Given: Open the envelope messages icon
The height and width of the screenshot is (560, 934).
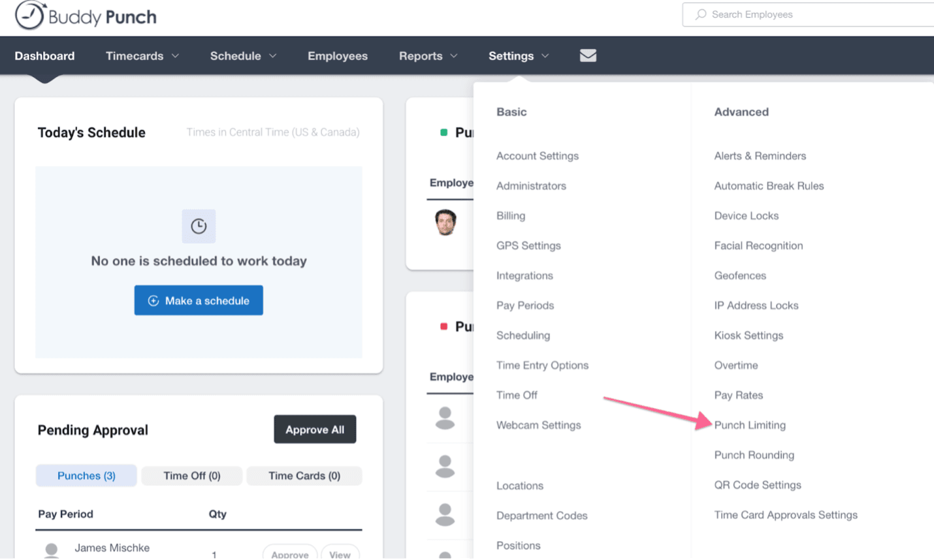Looking at the screenshot, I should click(x=588, y=55).
